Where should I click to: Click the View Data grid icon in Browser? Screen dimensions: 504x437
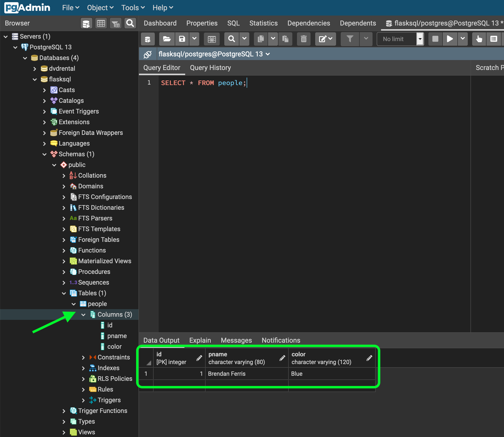[101, 23]
